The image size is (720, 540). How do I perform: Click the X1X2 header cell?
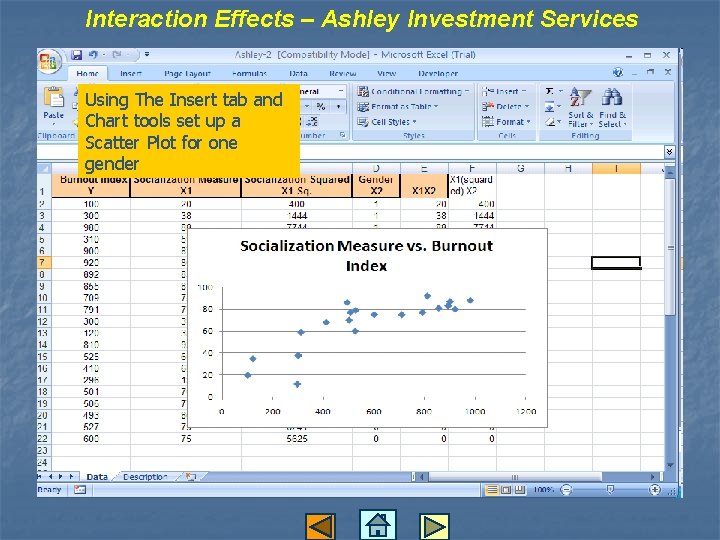[424, 185]
